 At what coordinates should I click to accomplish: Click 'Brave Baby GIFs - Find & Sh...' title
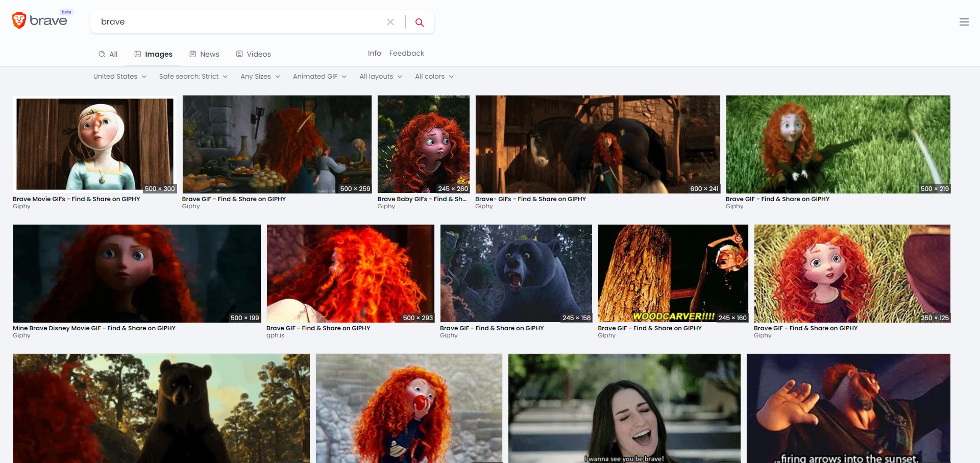422,199
